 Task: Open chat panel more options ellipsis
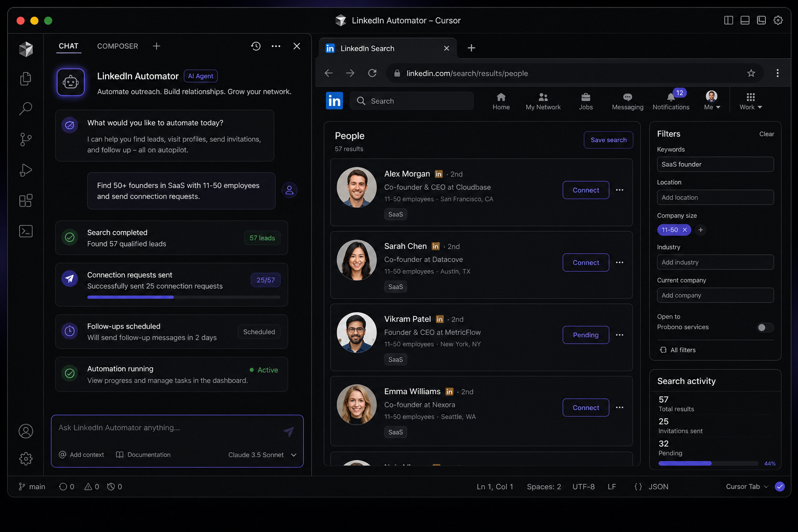coord(276,46)
